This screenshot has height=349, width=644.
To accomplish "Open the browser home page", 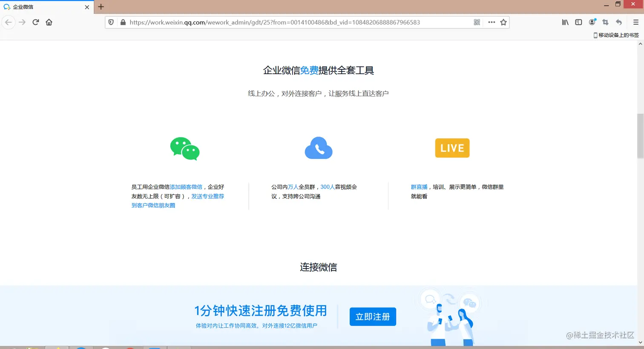I will pos(49,22).
